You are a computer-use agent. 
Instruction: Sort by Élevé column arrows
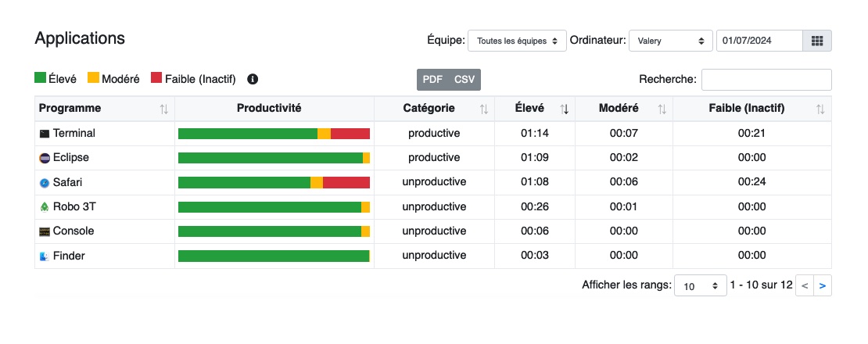pyautogui.click(x=564, y=109)
